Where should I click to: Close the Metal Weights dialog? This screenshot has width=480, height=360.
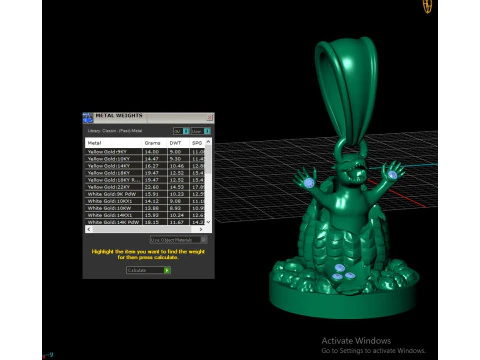point(210,117)
